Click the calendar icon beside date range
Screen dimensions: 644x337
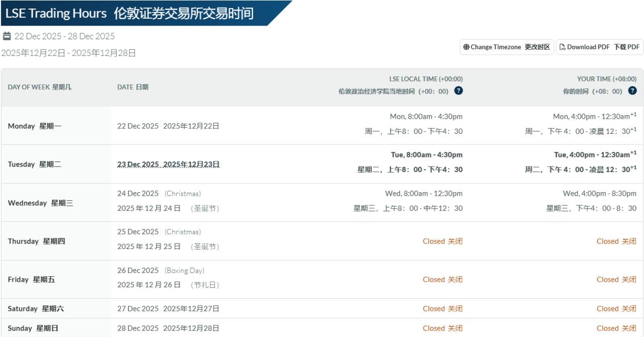[x=7, y=36]
